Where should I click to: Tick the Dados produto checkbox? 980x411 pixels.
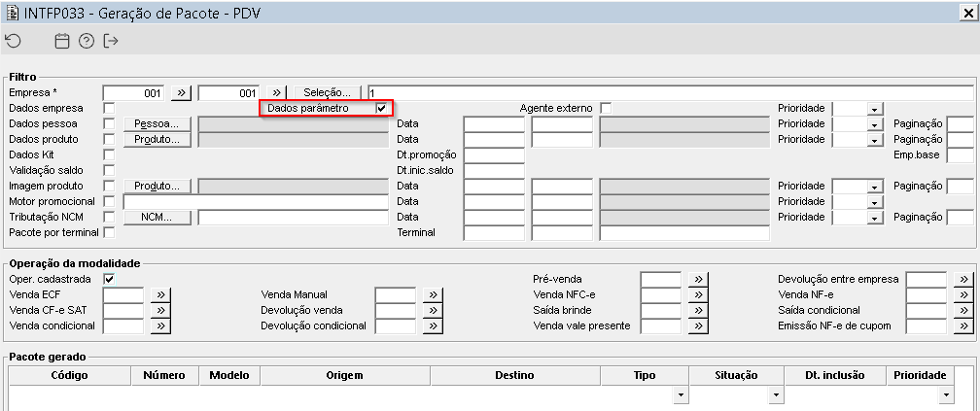pos(109,139)
